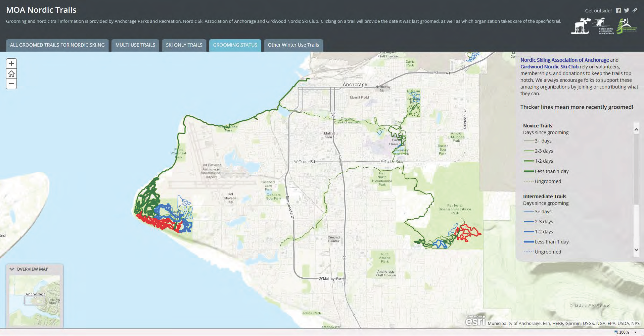Share the map on Twitter
The height and width of the screenshot is (336, 644).
[x=627, y=11]
